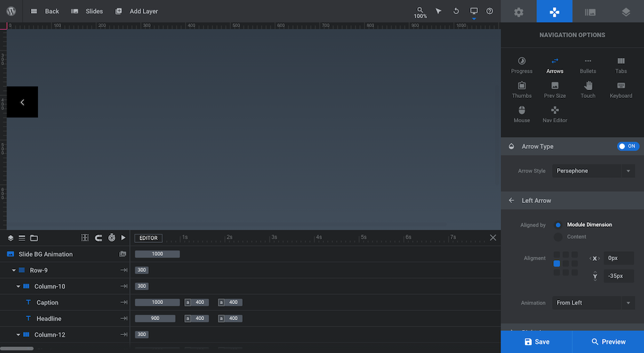The height and width of the screenshot is (353, 644).
Task: Click the Caption 1000 timeline frame
Action: tap(157, 303)
